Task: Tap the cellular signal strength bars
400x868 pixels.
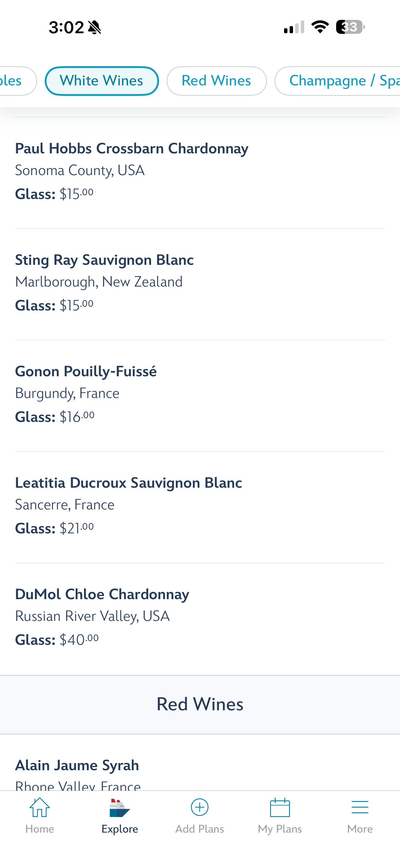Action: coord(294,27)
